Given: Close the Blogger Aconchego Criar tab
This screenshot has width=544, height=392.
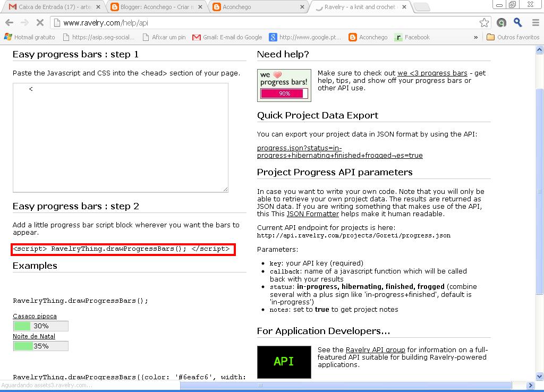Looking at the screenshot, I should (x=200, y=7).
